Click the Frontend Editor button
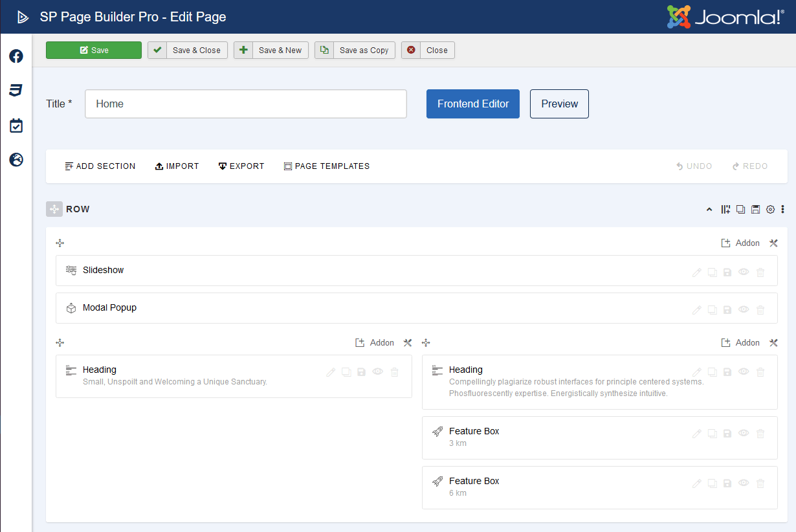796x532 pixels. (x=472, y=104)
